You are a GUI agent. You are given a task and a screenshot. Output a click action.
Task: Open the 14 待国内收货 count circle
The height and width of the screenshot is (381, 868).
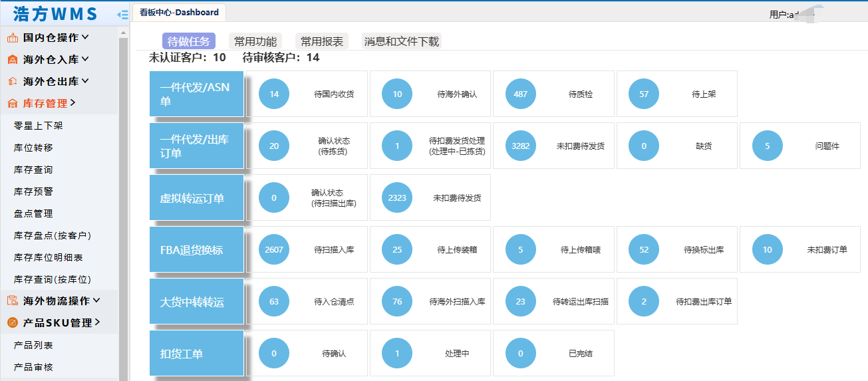pos(274,94)
